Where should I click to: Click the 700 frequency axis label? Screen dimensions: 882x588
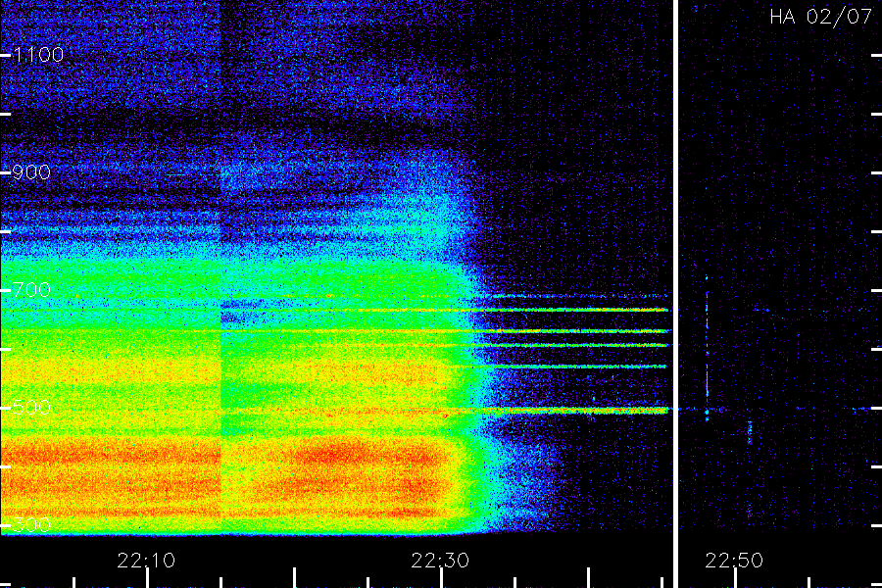(31, 290)
